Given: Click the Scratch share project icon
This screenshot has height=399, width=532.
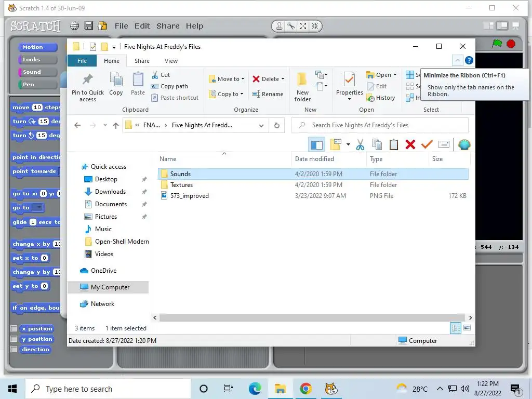Looking at the screenshot, I should (102, 26).
